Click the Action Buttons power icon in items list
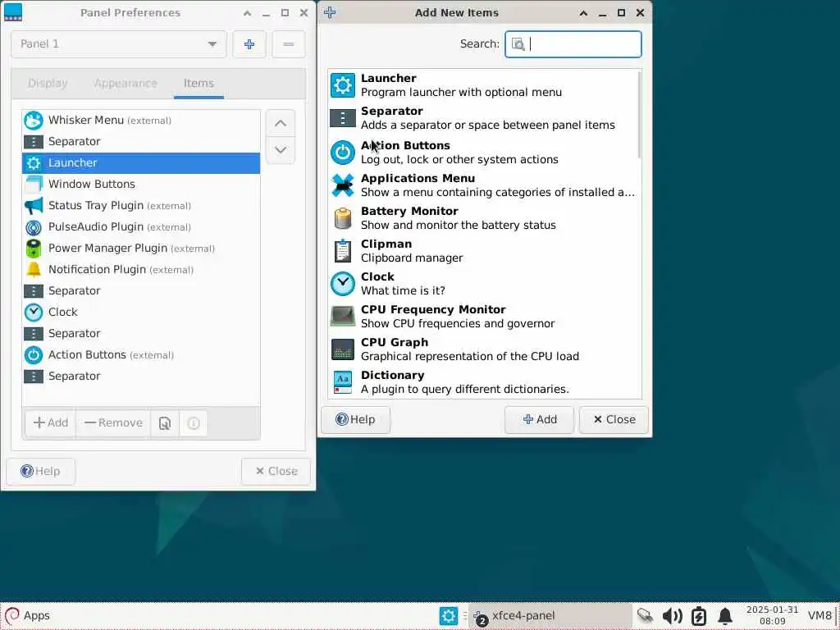The width and height of the screenshot is (840, 630). point(33,354)
